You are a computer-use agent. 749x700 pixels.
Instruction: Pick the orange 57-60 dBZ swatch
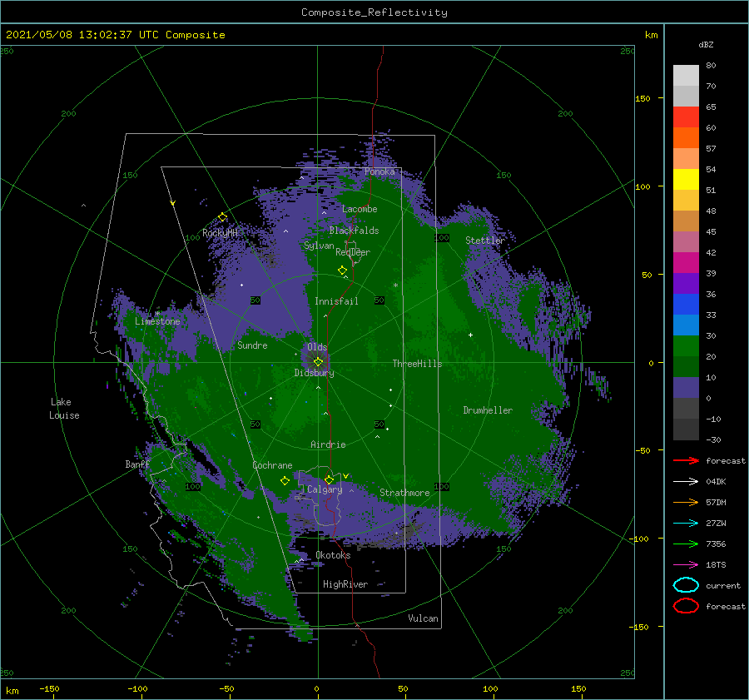[x=686, y=138]
